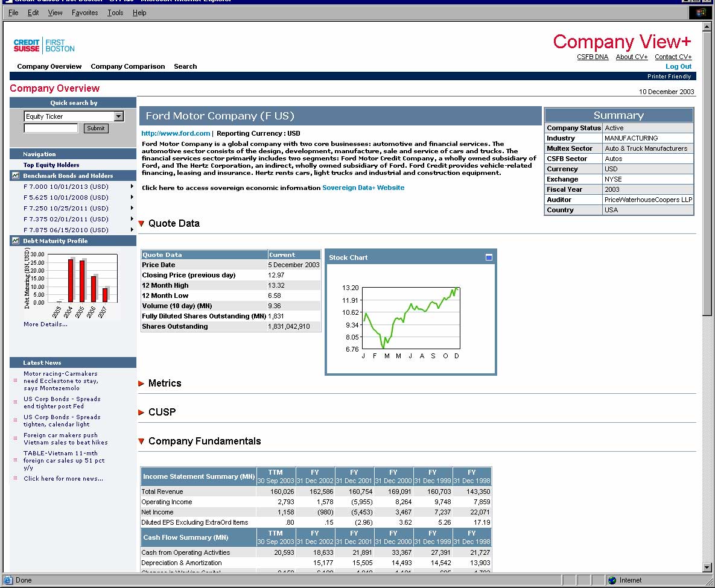Click More Details under debt chart
The width and height of the screenshot is (715, 588).
(45, 324)
